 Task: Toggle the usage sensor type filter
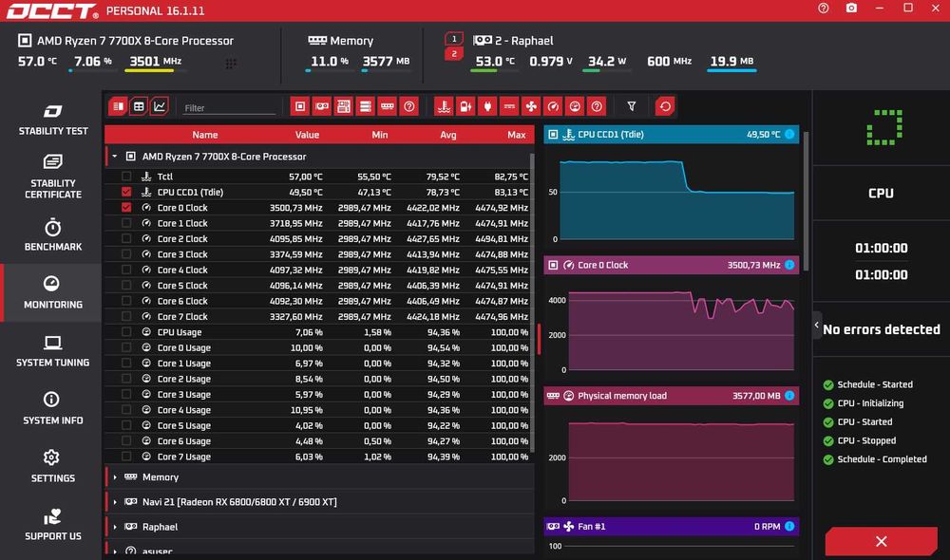575,106
